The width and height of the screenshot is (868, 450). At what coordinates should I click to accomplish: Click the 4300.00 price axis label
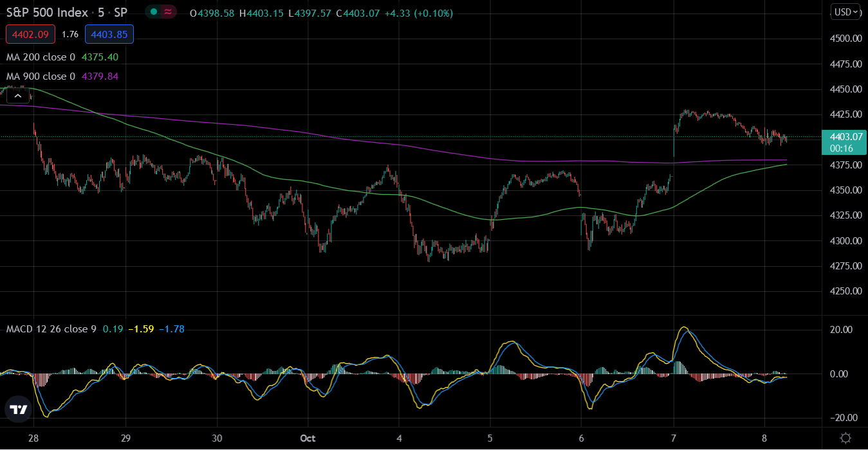tap(846, 240)
